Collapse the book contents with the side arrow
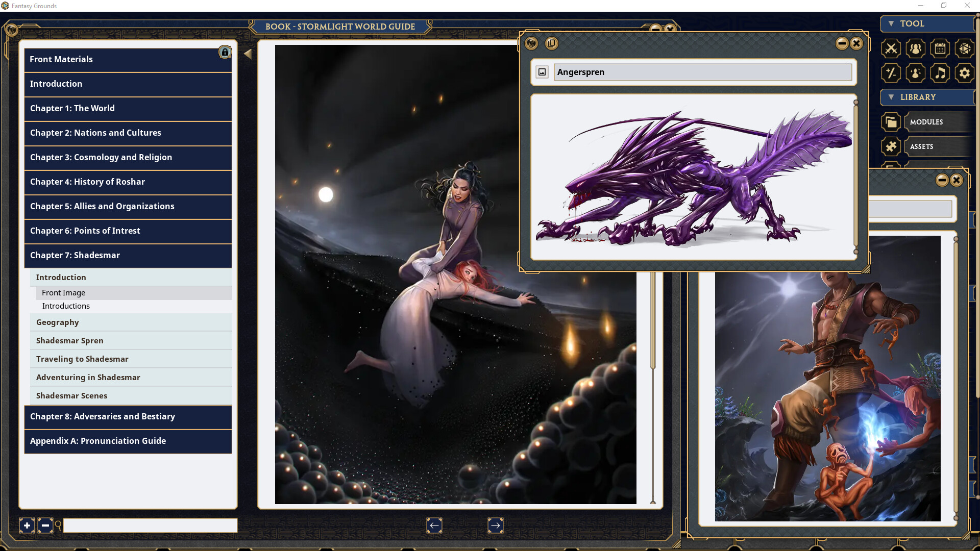The width and height of the screenshot is (980, 551). coord(248,53)
